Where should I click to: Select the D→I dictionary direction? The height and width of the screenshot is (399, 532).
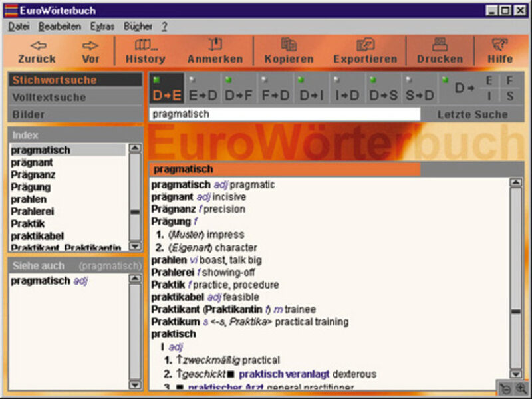tap(311, 88)
